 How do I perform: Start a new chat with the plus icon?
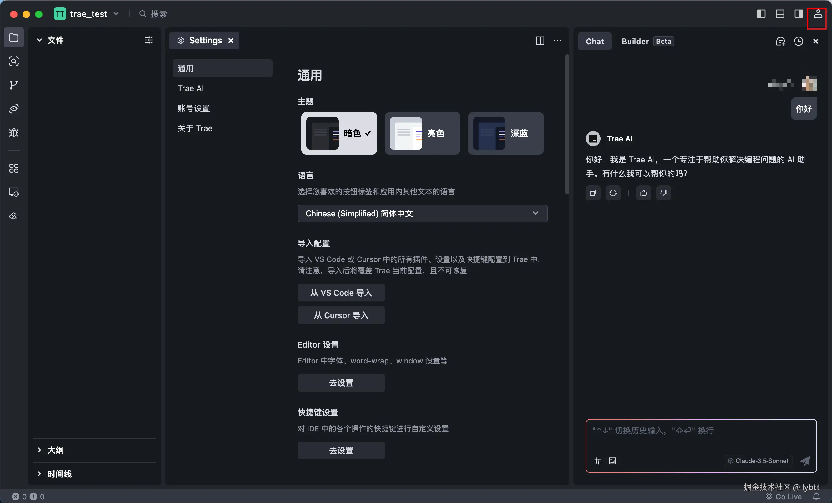tap(780, 41)
